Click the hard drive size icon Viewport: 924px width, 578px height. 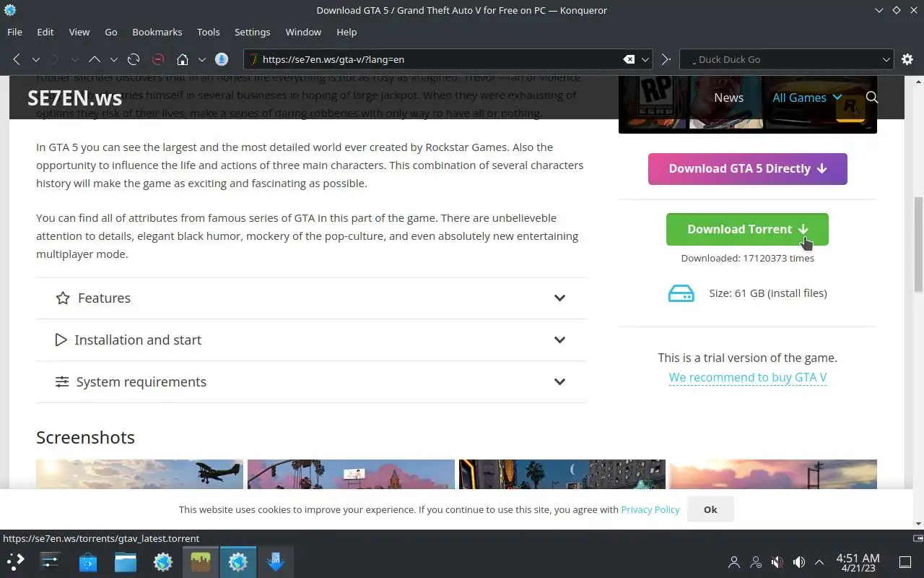681,293
